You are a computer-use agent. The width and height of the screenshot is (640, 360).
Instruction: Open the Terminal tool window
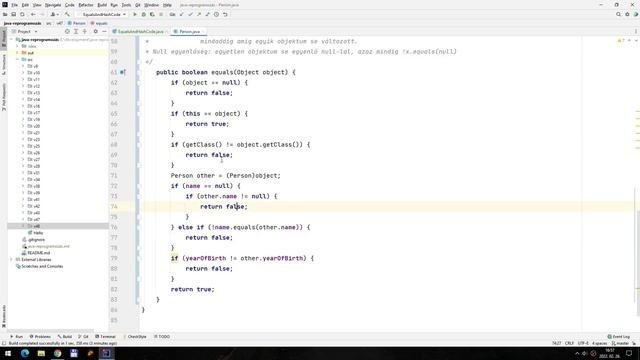(x=105, y=337)
